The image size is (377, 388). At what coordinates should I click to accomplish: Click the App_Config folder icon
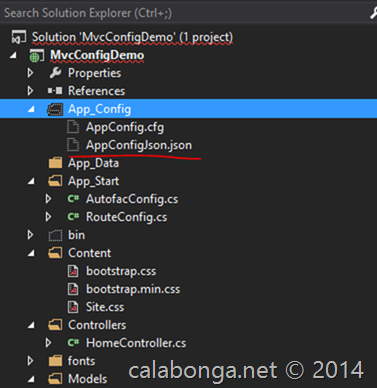click(x=55, y=109)
